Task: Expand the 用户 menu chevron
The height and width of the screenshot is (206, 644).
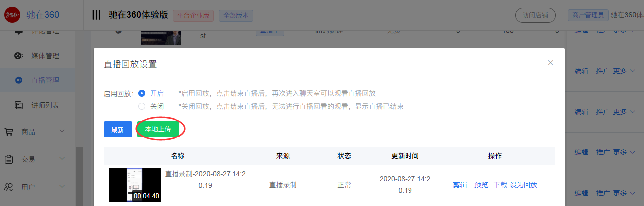Action: coord(62,187)
